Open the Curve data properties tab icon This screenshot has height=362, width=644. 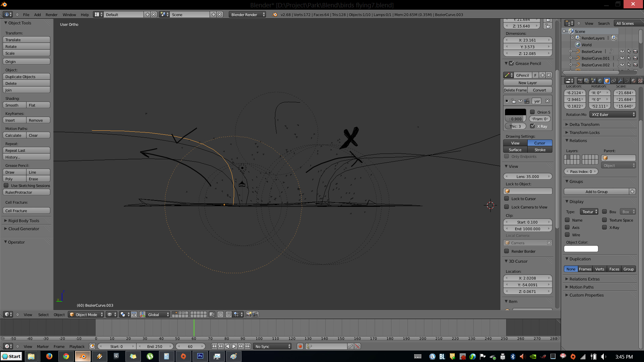tap(627, 81)
